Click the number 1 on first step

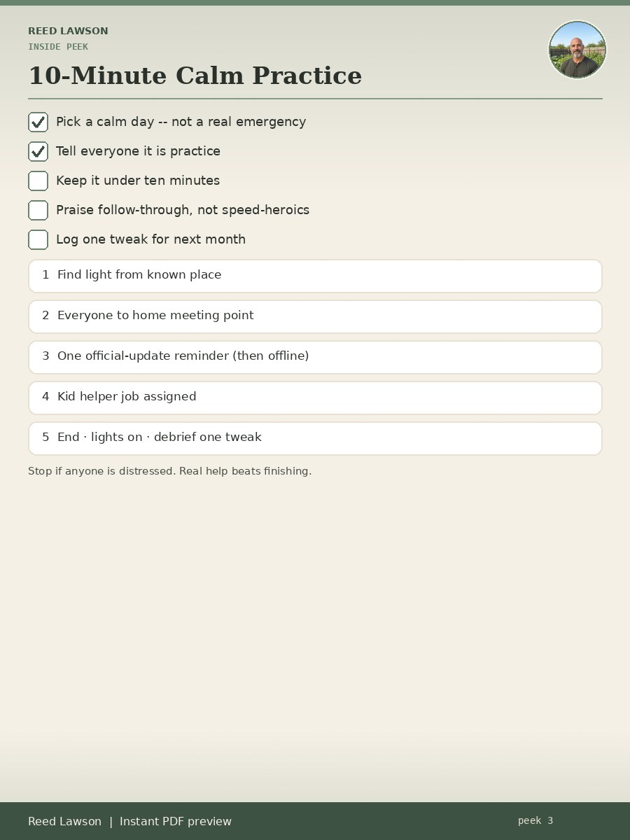click(x=45, y=275)
